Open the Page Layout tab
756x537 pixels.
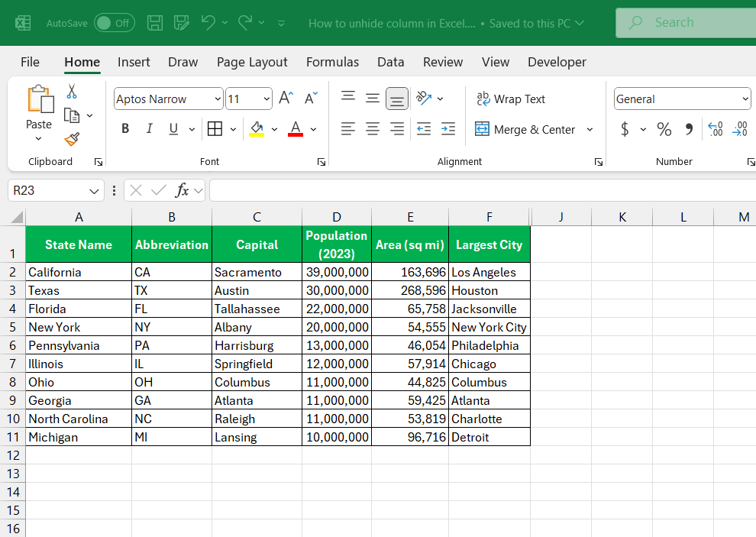[252, 62]
